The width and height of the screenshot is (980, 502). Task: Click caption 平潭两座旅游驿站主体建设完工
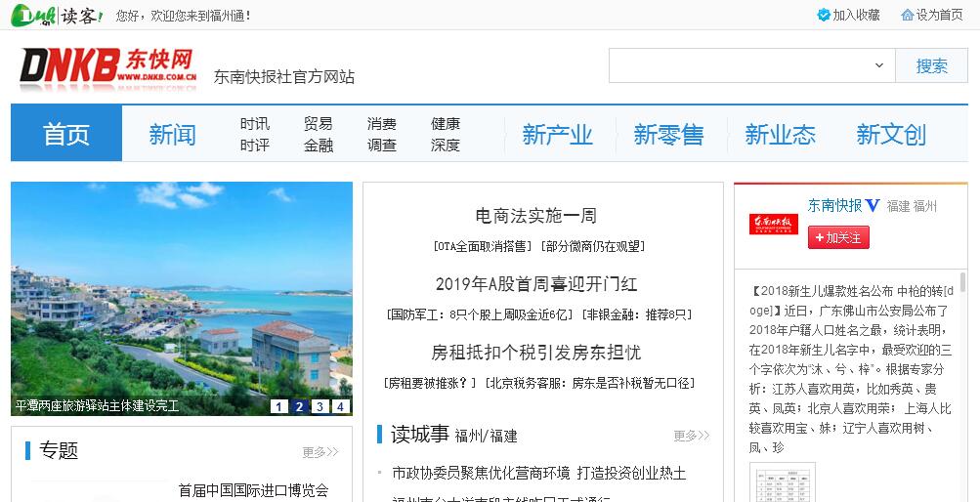97,406
